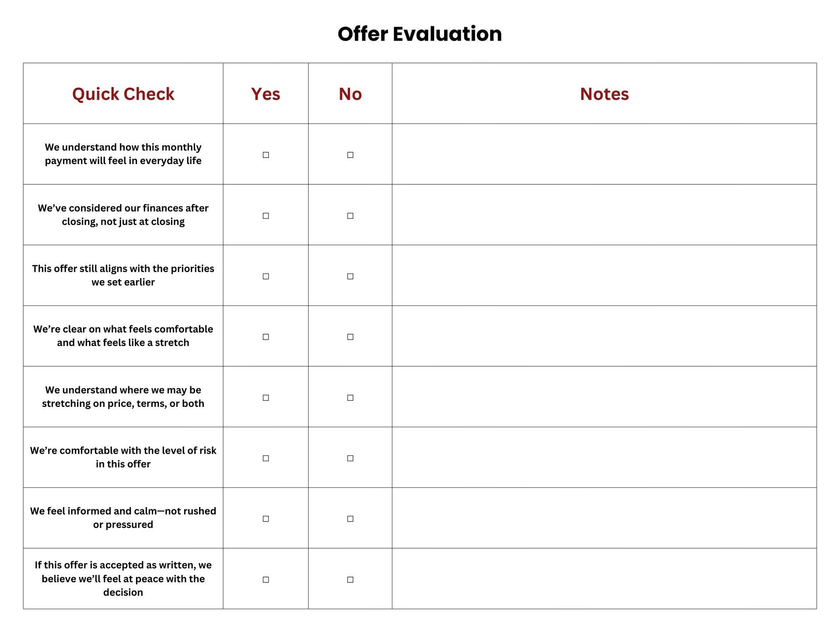Screen dimensions: 840x630
Task: Check No for stretching on price or terms
Action: click(x=350, y=398)
